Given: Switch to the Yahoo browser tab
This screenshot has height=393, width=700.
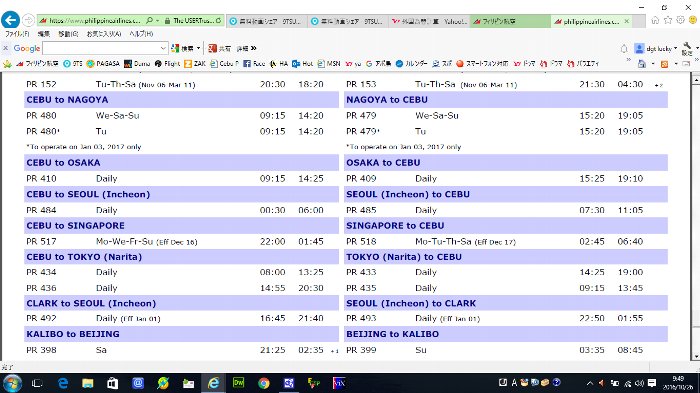Looking at the screenshot, I should pos(429,21).
